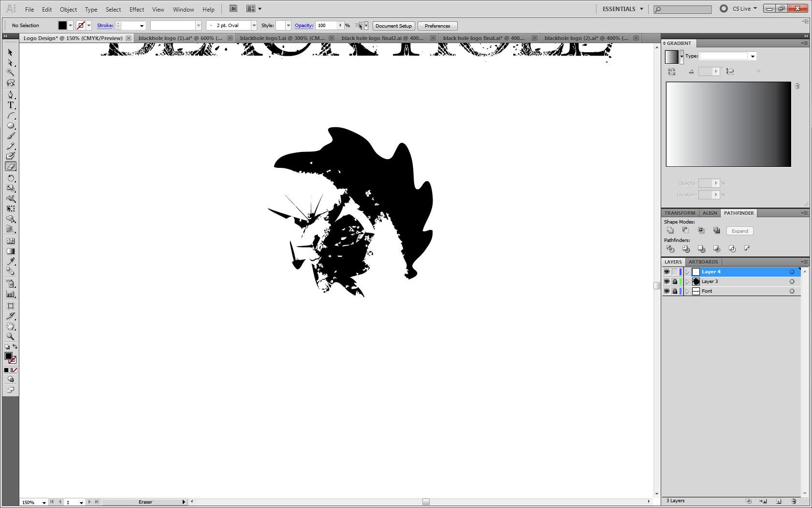Activate the Type tool

point(10,105)
